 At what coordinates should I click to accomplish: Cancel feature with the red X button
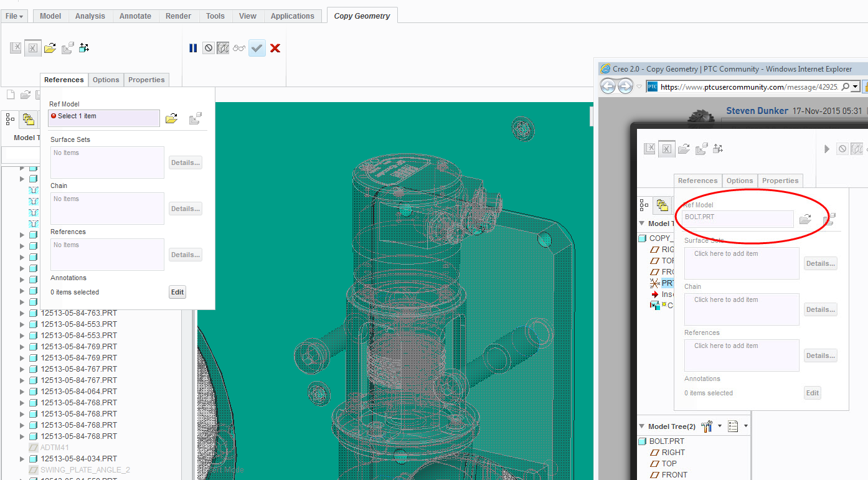point(275,48)
